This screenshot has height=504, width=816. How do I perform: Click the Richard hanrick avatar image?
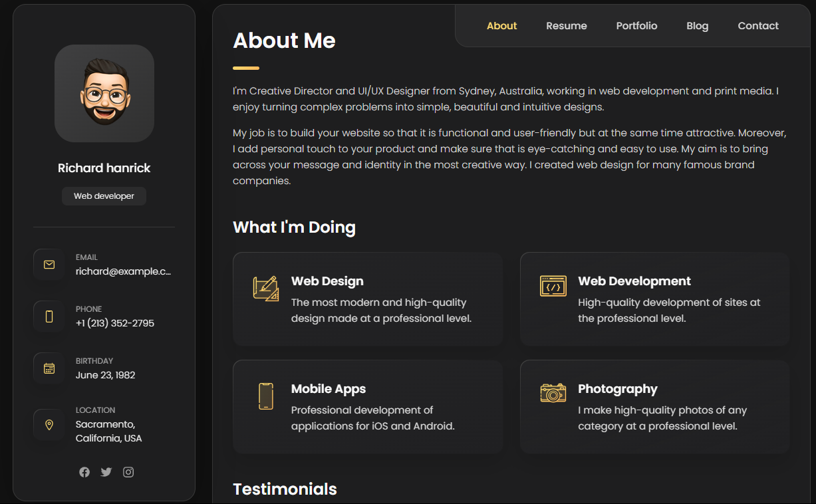pyautogui.click(x=104, y=94)
